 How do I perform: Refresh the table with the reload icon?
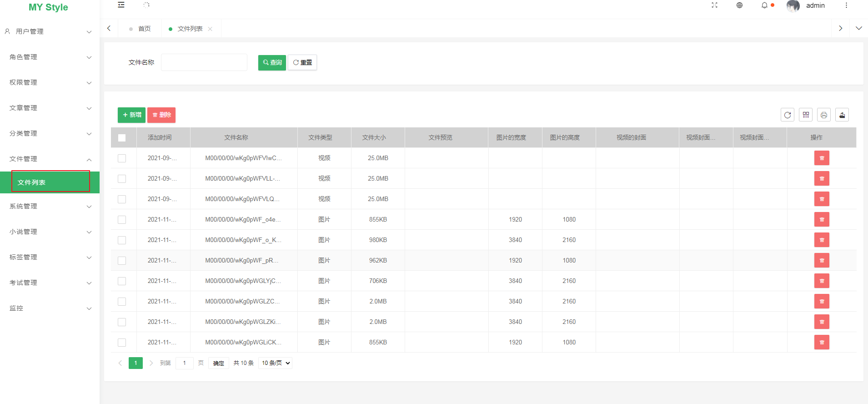(x=788, y=115)
